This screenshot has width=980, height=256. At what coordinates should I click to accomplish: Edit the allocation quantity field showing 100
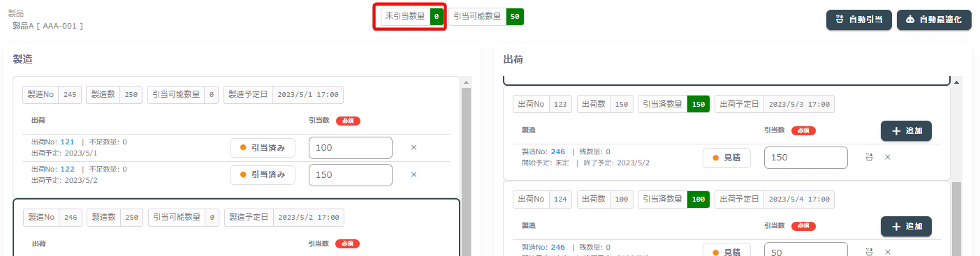(351, 148)
